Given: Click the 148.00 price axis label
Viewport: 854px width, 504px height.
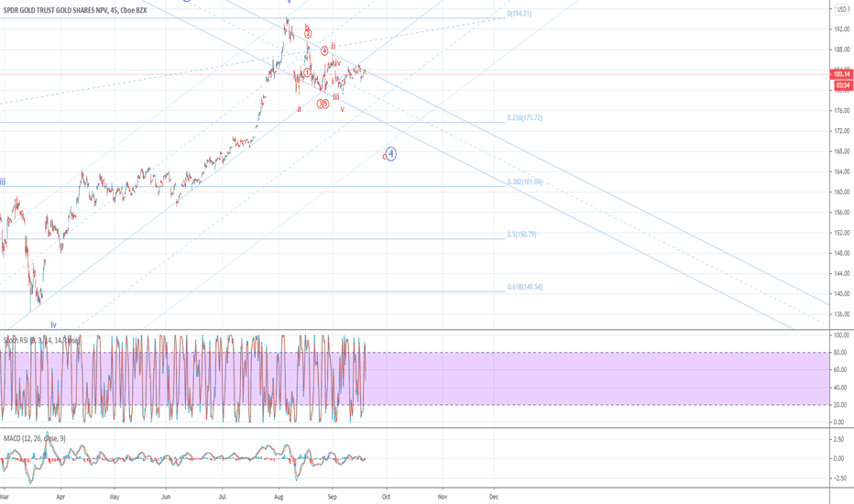Looking at the screenshot, I should [x=841, y=253].
